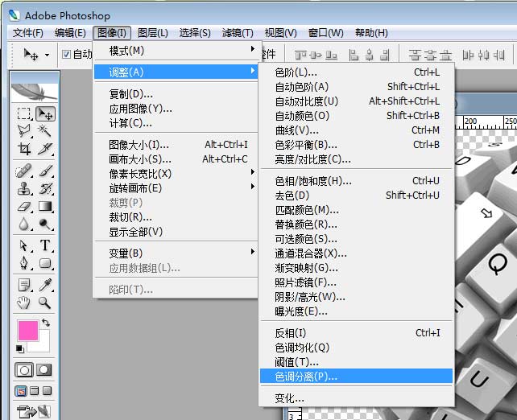Swap foreground and background colors

click(x=46, y=323)
